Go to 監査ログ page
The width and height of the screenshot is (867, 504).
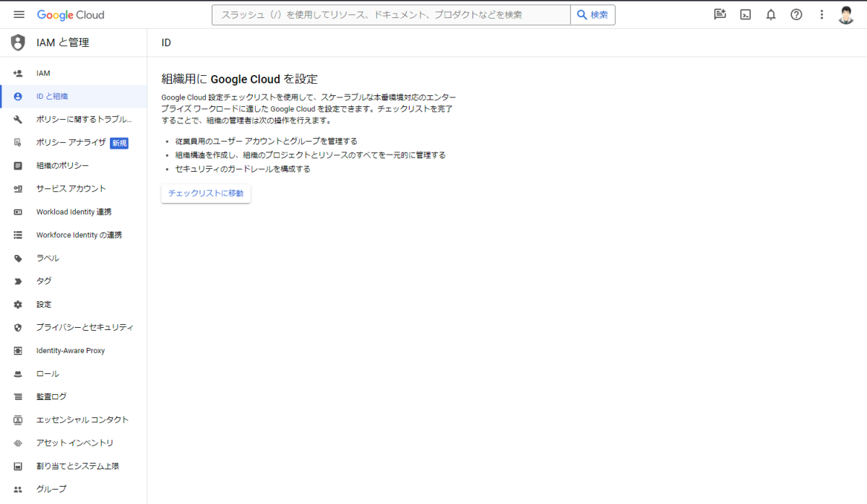coord(73,396)
